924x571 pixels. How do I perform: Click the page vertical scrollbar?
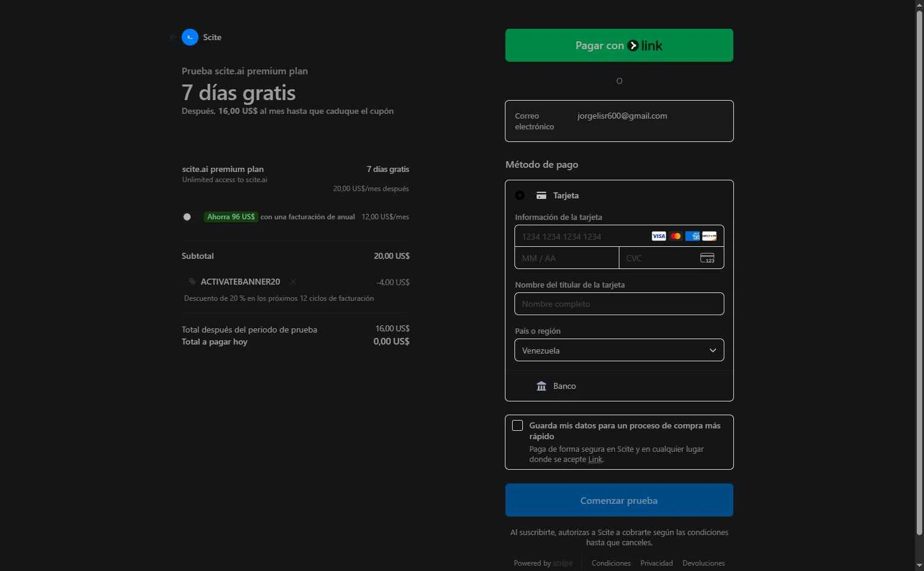pos(919,273)
